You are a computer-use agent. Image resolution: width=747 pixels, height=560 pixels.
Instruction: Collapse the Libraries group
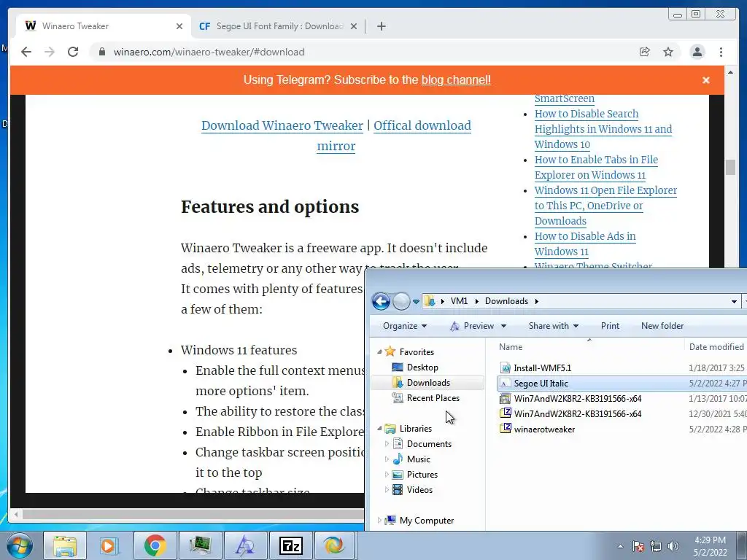coord(379,429)
